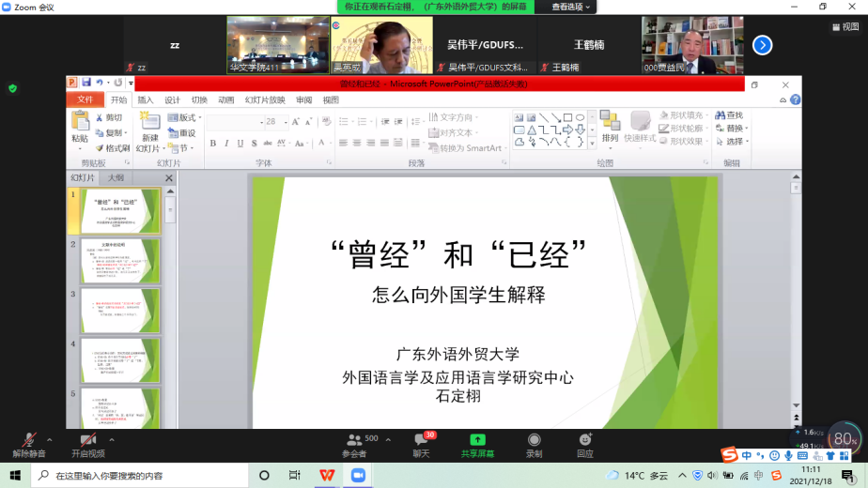Open the WPS Office taskbar icon
Screen dimensions: 868x488
(325, 476)
